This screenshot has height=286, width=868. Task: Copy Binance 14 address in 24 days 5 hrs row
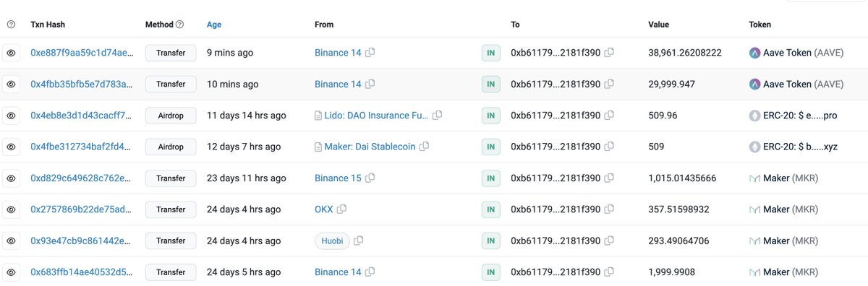pyautogui.click(x=370, y=272)
